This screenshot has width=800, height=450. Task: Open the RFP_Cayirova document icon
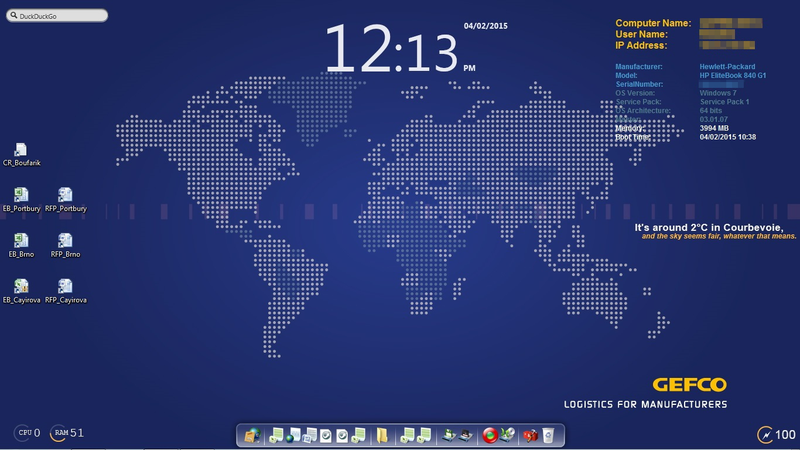(x=65, y=291)
